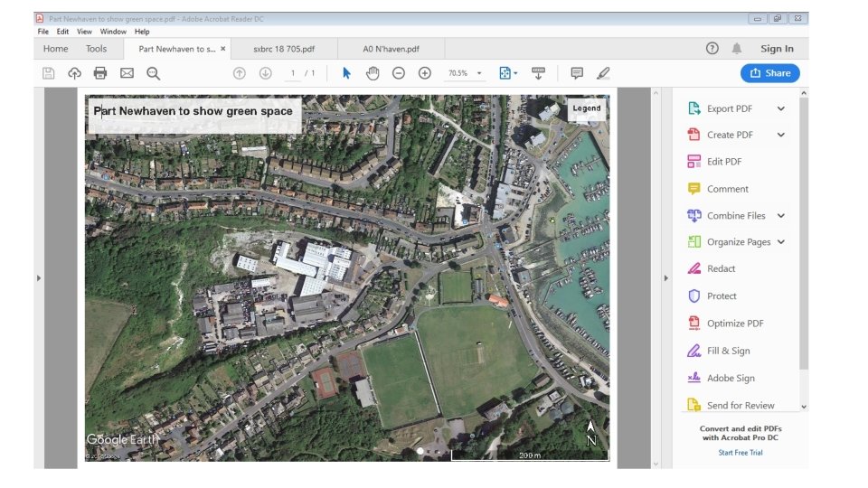868x488 pixels.
Task: Open the Help menu
Action: (x=142, y=32)
